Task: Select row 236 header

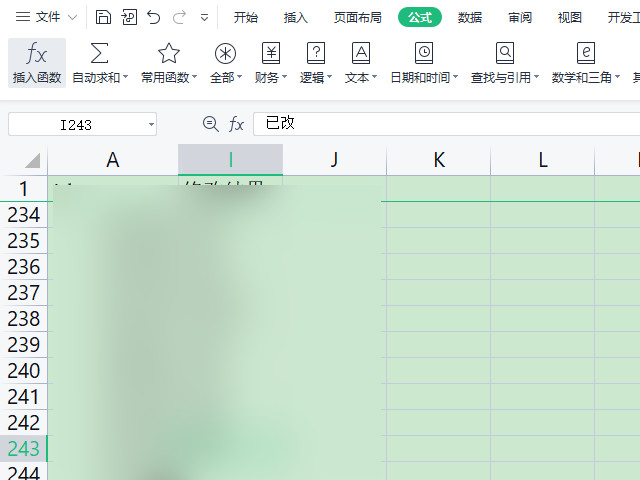Action: pyautogui.click(x=24, y=267)
